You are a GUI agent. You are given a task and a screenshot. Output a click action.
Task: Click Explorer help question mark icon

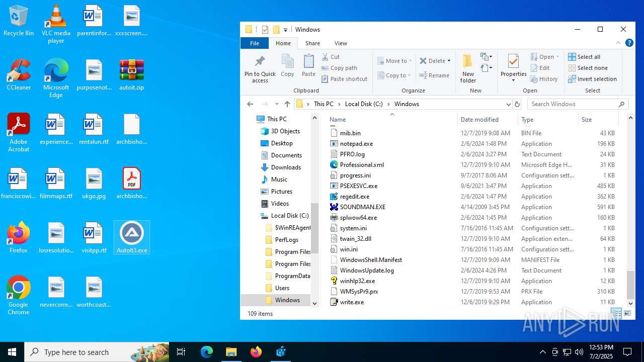(x=629, y=43)
